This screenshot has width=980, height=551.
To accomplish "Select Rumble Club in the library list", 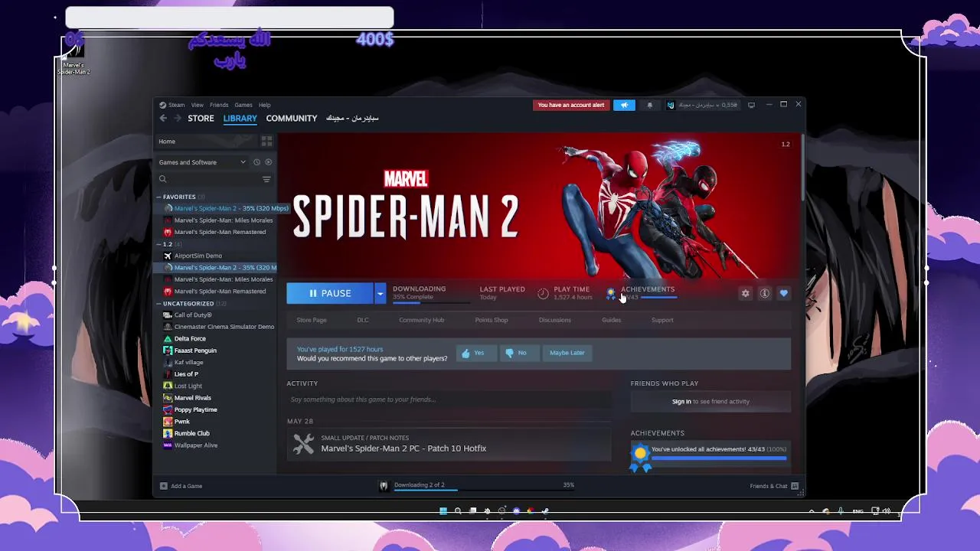I will (191, 433).
